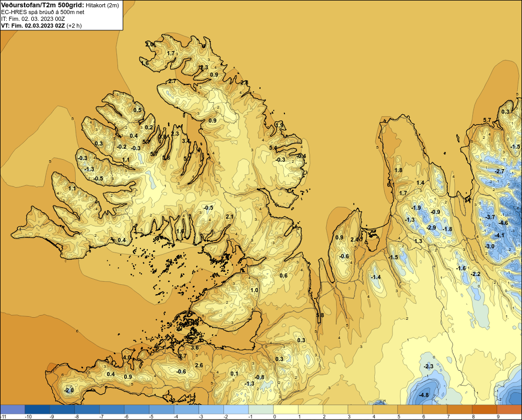Click the title 'Veðurstofan/T2m 500grid: Hitakort (2m)'

60,5
